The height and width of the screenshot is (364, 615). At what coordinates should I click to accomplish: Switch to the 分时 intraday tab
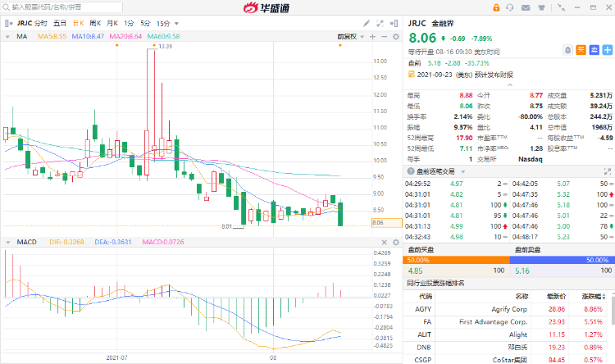click(x=41, y=23)
